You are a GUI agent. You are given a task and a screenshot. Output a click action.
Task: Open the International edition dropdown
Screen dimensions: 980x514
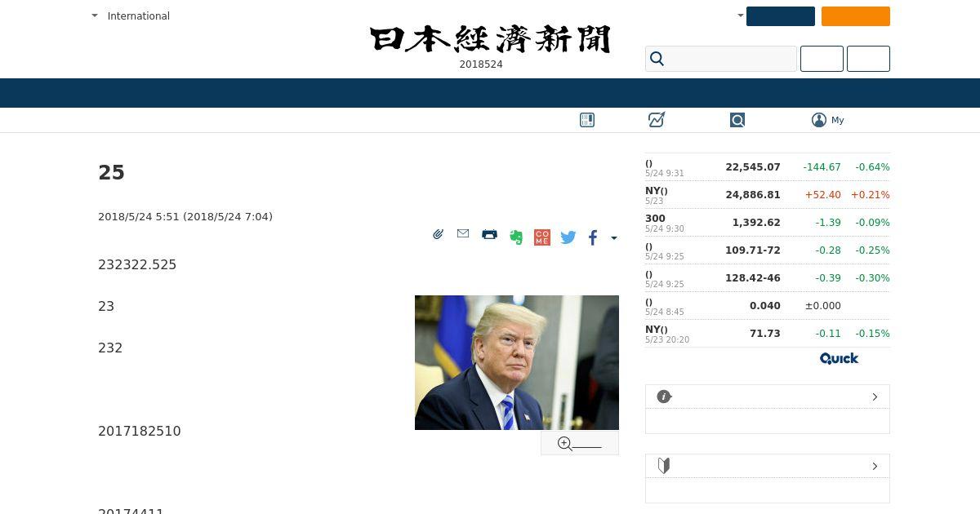pyautogui.click(x=131, y=16)
